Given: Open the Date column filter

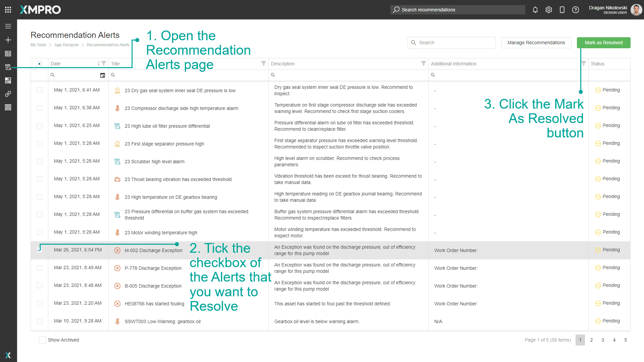Looking at the screenshot, I should pos(104,63).
